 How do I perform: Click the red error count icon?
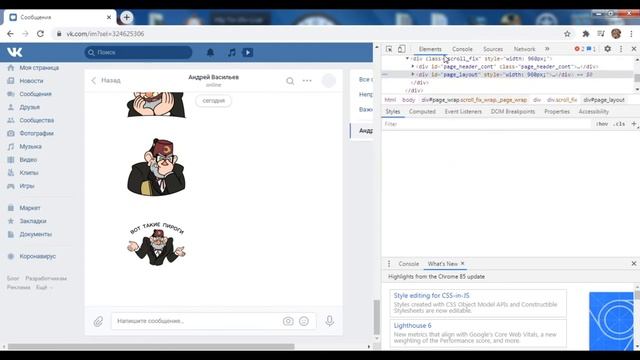click(577, 49)
